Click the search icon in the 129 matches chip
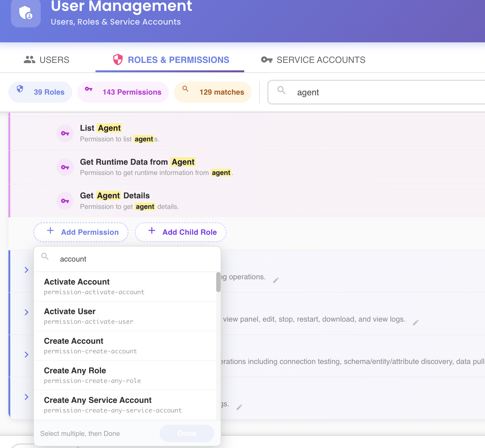 coord(185,89)
